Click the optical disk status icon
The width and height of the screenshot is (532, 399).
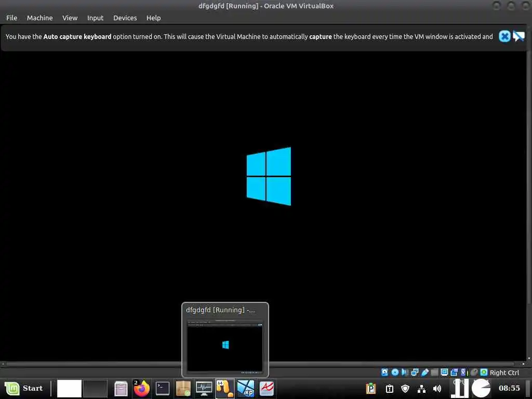(x=395, y=373)
